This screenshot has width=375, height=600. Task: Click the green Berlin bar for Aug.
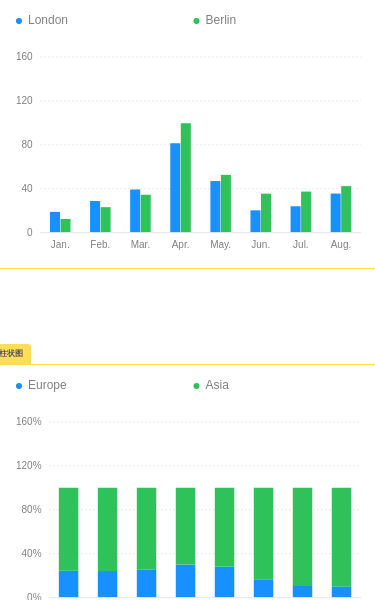[346, 209]
